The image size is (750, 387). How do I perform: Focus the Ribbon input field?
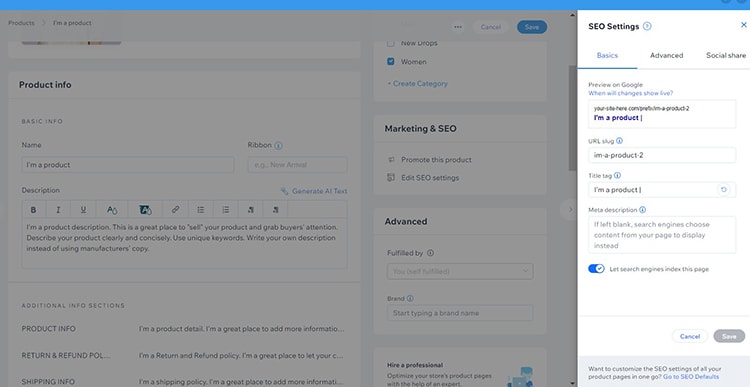point(298,165)
